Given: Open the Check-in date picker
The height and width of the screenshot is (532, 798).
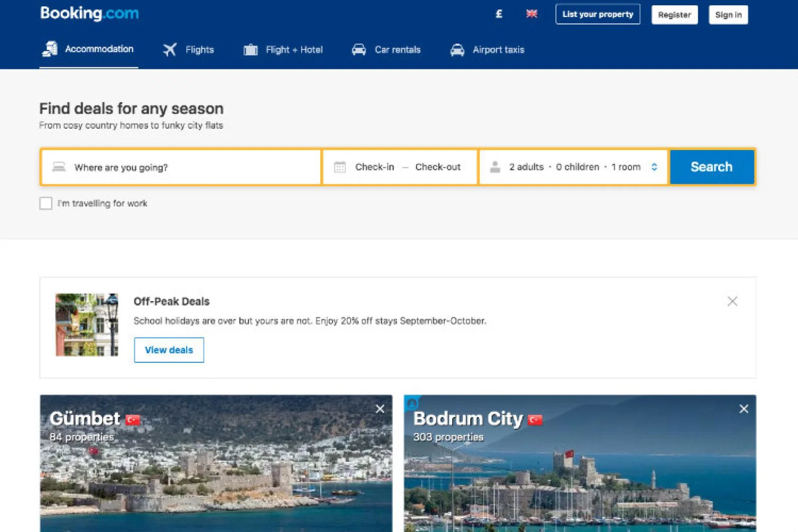Looking at the screenshot, I should [375, 167].
